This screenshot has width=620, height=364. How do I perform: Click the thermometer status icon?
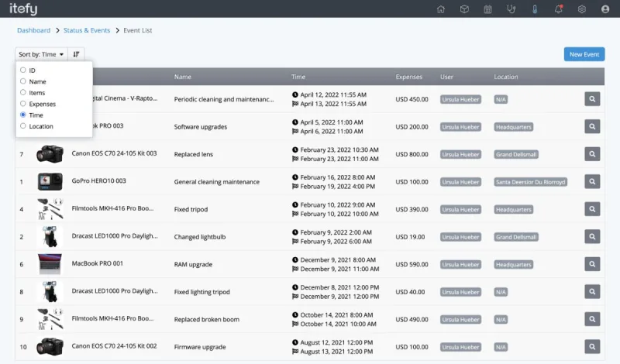pyautogui.click(x=535, y=9)
